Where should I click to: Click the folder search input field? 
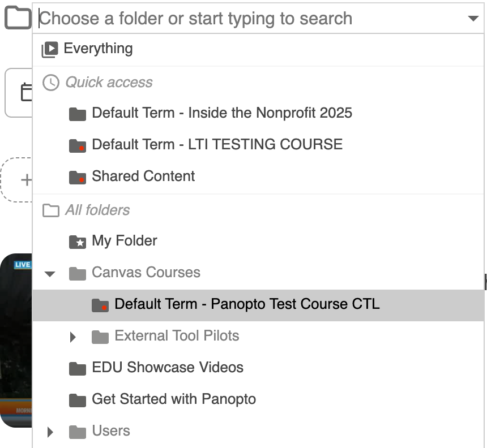pos(249,19)
